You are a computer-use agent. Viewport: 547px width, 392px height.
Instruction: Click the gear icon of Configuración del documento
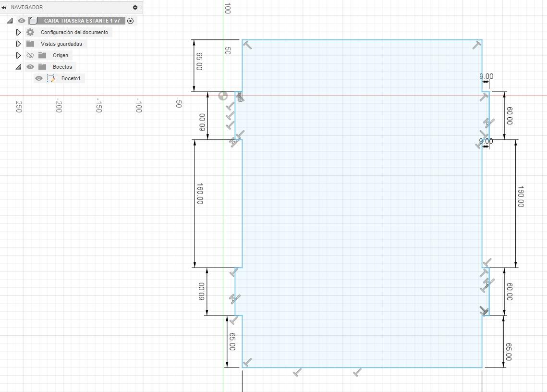pos(30,33)
